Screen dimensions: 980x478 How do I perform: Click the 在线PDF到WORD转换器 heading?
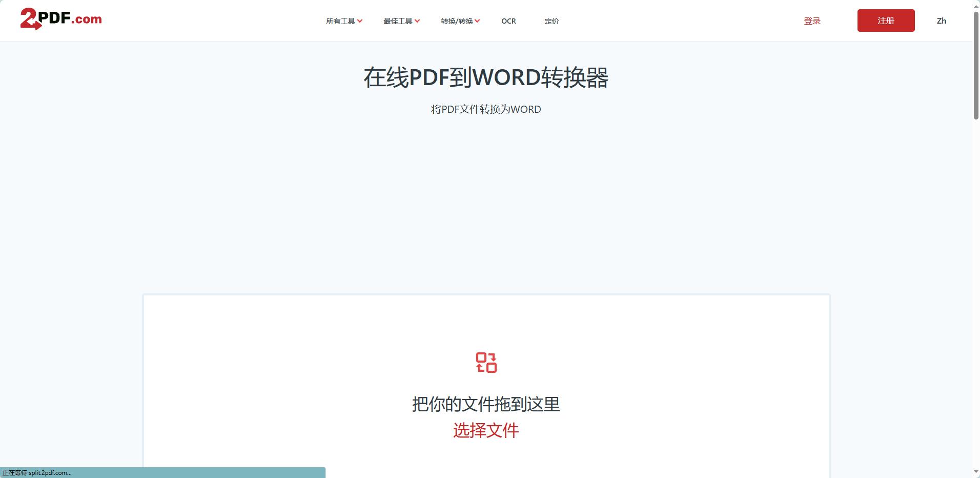(x=486, y=78)
